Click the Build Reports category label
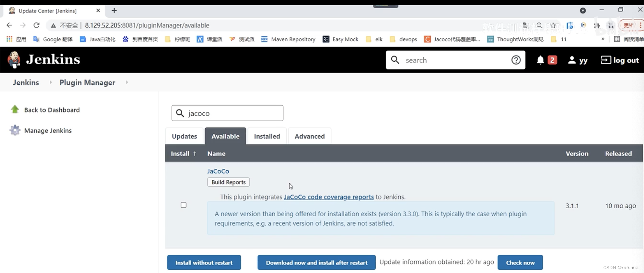The height and width of the screenshot is (273, 644). [228, 182]
